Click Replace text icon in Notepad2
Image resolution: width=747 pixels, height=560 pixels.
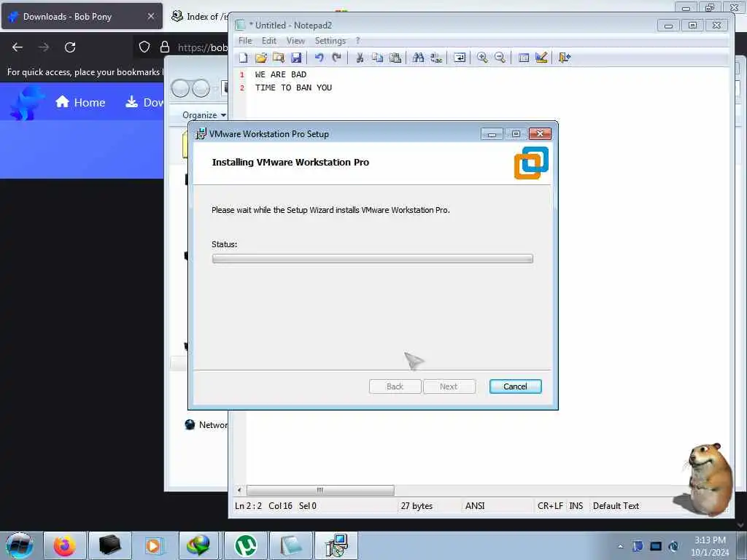(436, 58)
